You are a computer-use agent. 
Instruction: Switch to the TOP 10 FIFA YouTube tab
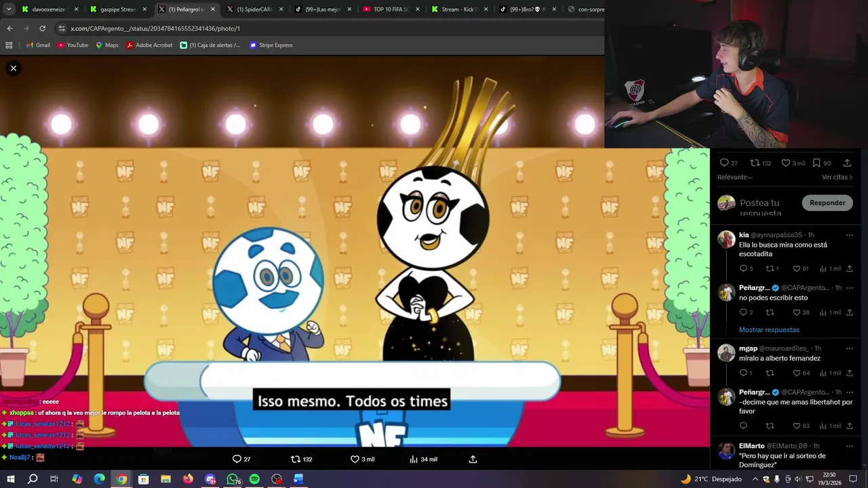click(391, 9)
